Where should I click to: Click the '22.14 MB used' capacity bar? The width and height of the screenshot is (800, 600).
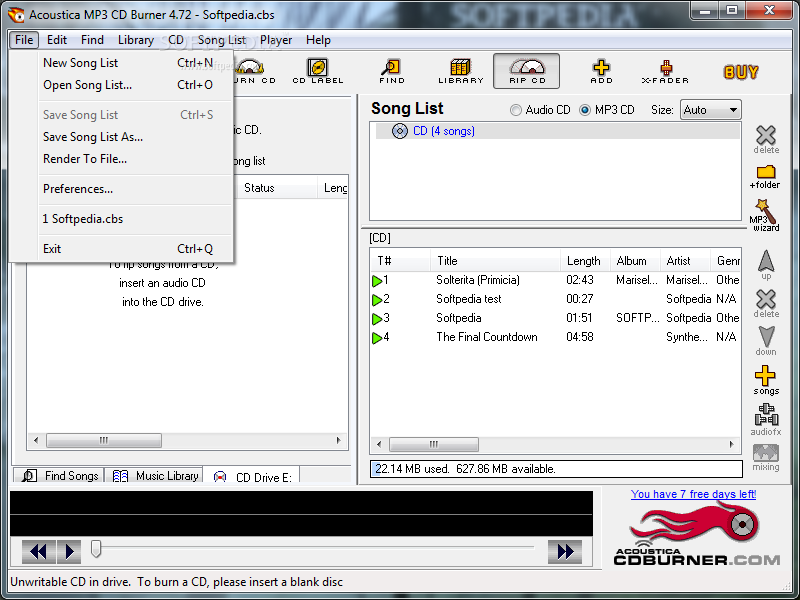pyautogui.click(x=556, y=469)
